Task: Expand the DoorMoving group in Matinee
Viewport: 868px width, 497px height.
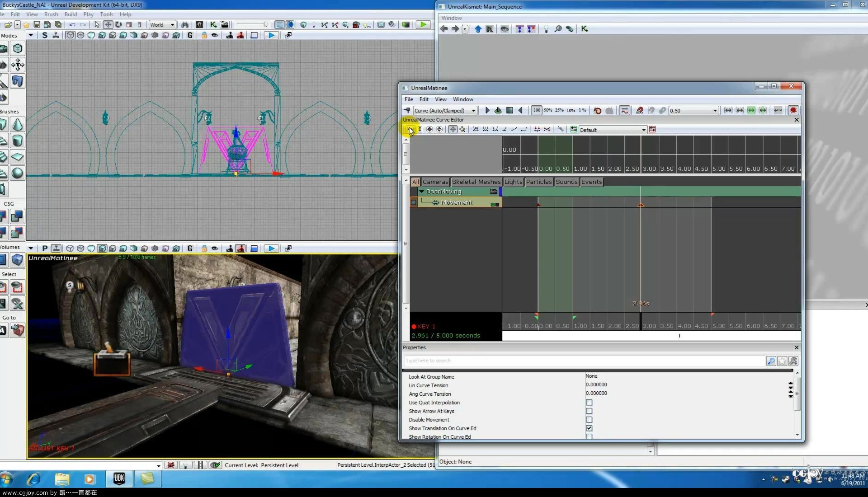Action: pos(421,191)
